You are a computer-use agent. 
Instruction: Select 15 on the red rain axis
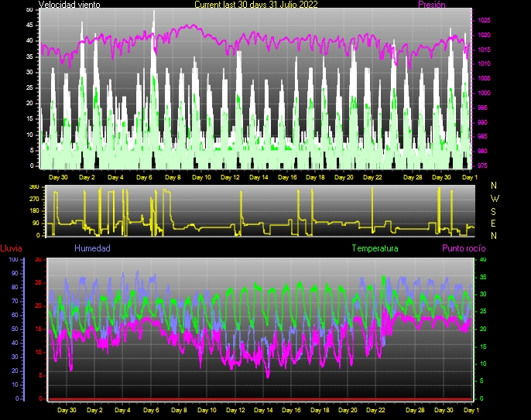click(x=38, y=329)
